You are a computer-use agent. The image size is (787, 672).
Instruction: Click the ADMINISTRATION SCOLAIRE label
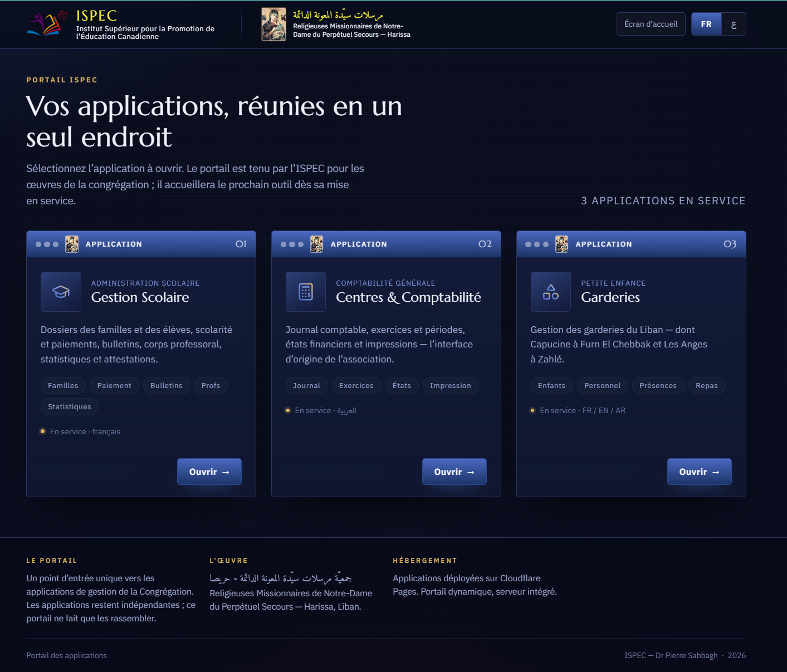145,283
